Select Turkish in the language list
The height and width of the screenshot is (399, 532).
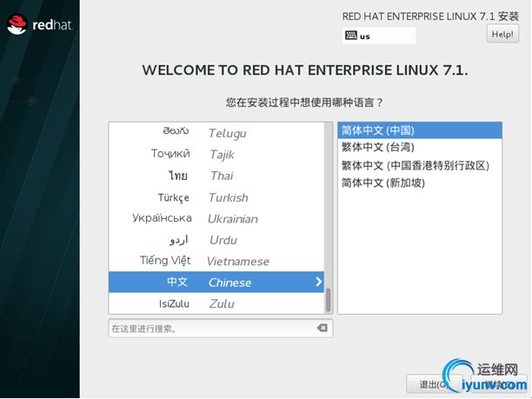pyautogui.click(x=216, y=196)
